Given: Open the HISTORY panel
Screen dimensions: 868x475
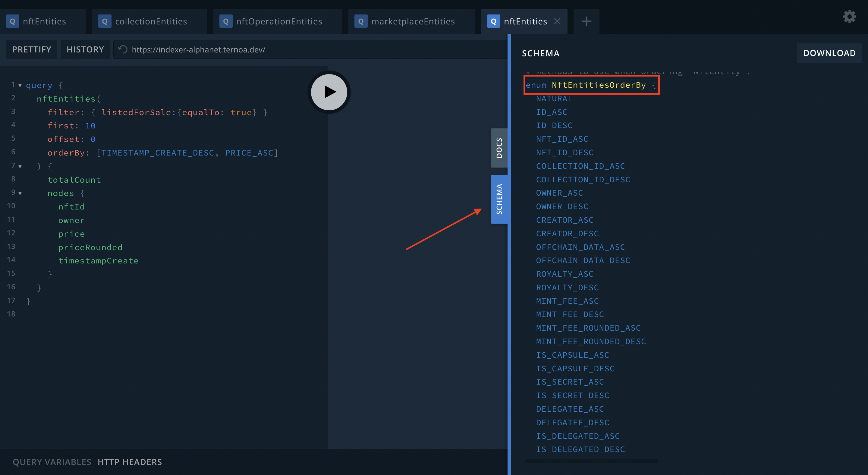Looking at the screenshot, I should point(85,49).
